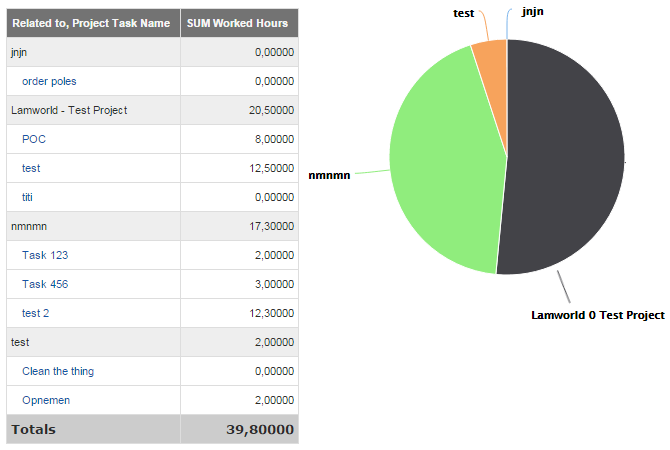The height and width of the screenshot is (450, 670).
Task: Sort by SUM Worked Hours column header
Action: tap(238, 23)
